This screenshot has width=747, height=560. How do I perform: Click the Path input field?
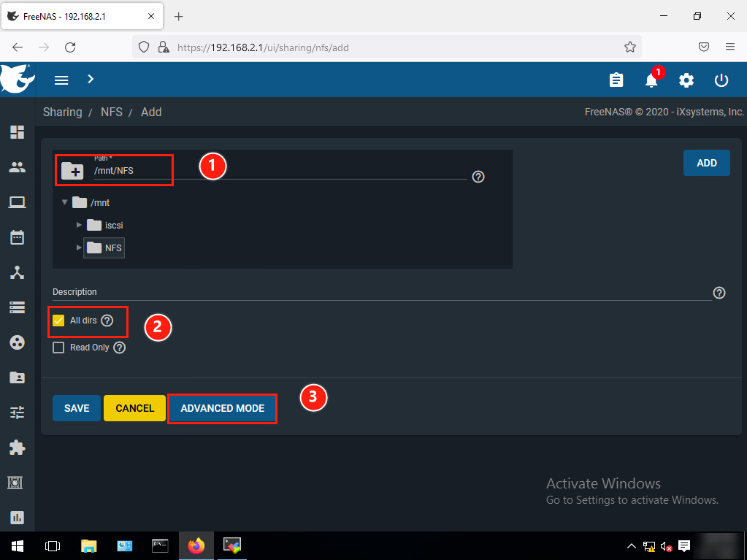click(280, 170)
